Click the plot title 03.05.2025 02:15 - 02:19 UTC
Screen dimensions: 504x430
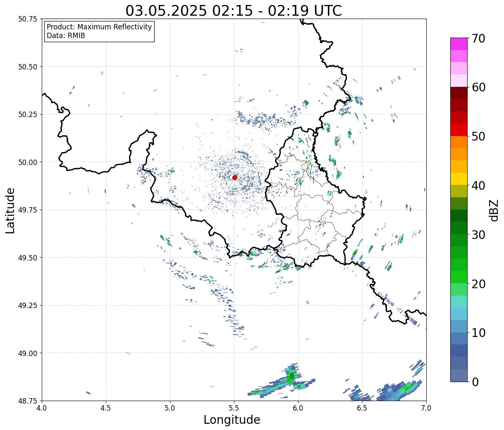(234, 10)
